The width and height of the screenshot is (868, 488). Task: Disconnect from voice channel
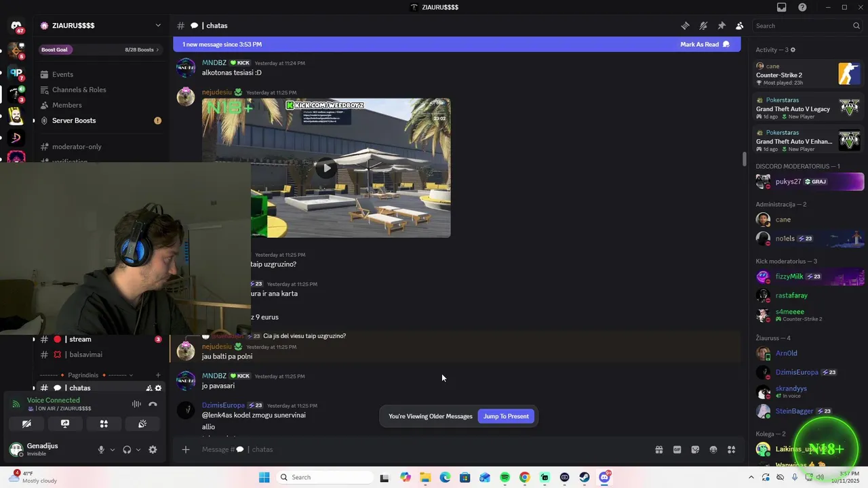[x=153, y=404]
